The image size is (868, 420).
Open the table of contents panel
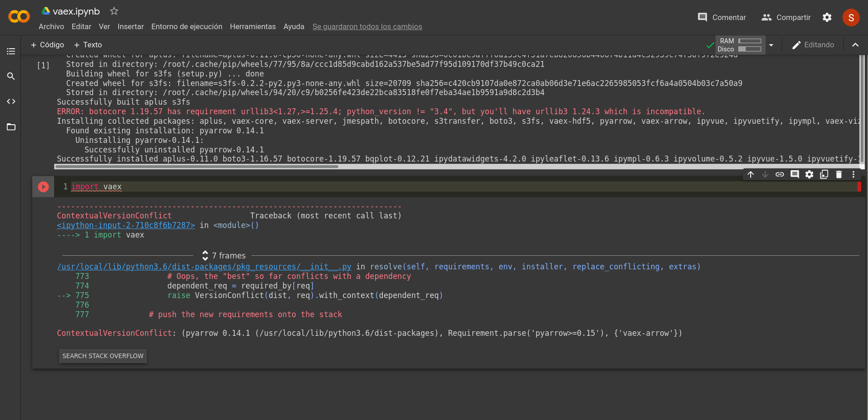pyautogui.click(x=11, y=51)
